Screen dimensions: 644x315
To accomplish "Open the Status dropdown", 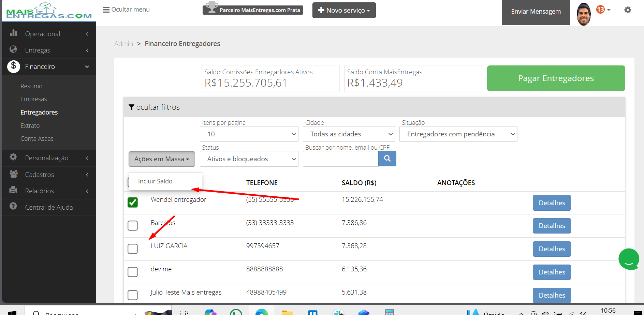I will tap(249, 159).
